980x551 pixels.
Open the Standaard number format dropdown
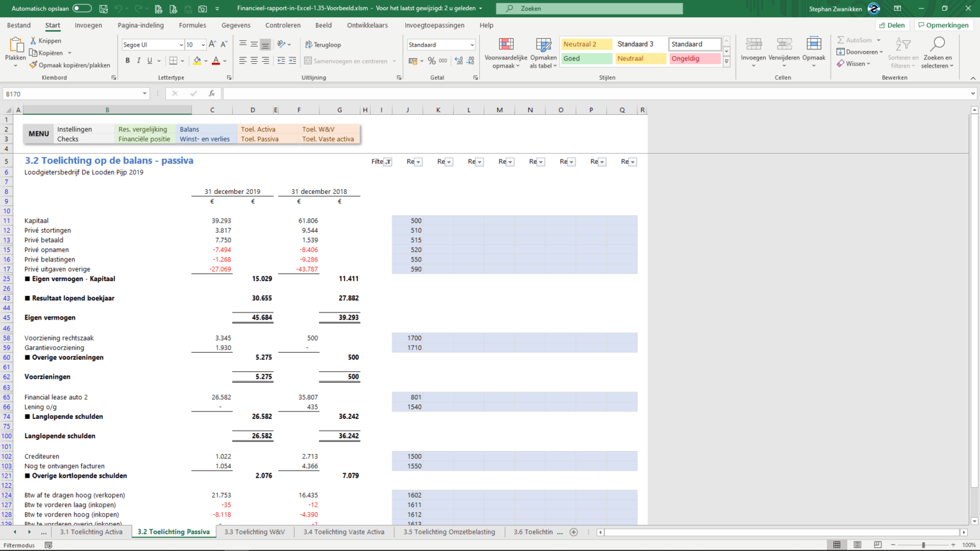pyautogui.click(x=473, y=45)
